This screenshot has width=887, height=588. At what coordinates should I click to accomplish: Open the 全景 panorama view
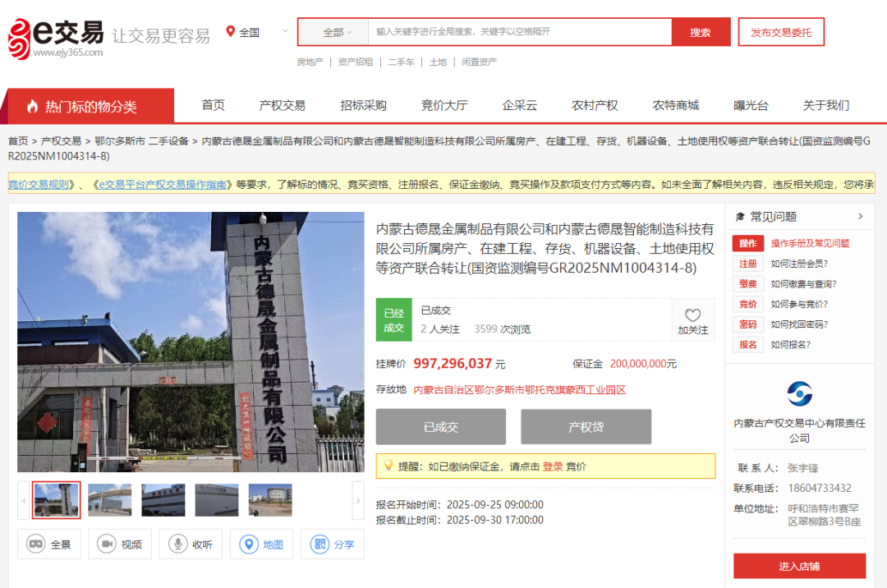tap(48, 544)
